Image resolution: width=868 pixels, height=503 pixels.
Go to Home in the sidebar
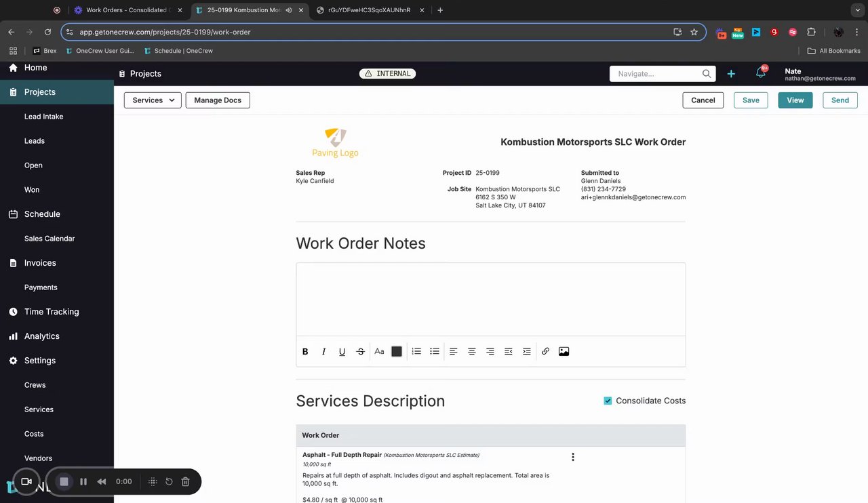pyautogui.click(x=35, y=68)
